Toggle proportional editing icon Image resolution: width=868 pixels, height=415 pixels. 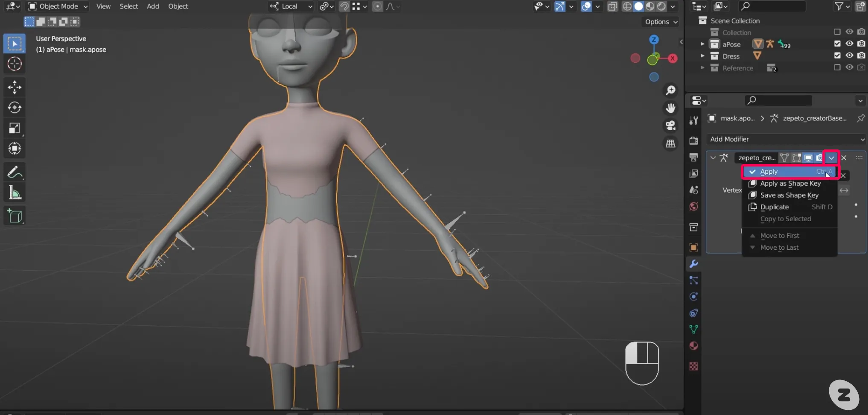377,6
